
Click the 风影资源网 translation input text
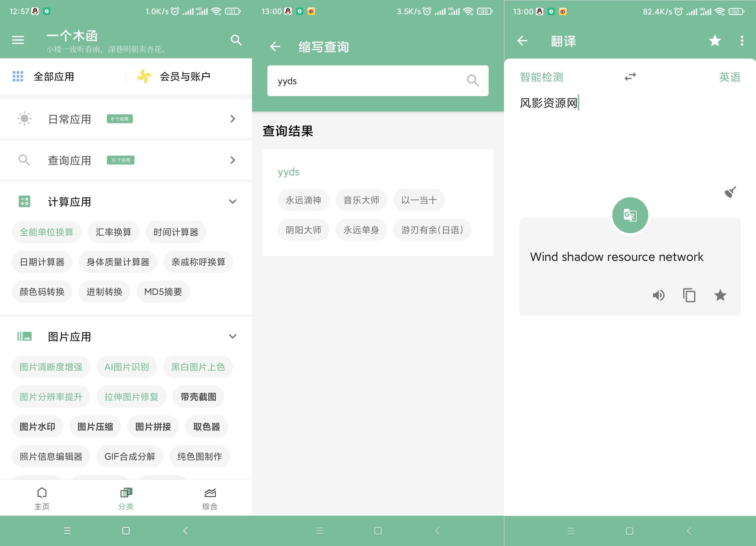tap(549, 103)
